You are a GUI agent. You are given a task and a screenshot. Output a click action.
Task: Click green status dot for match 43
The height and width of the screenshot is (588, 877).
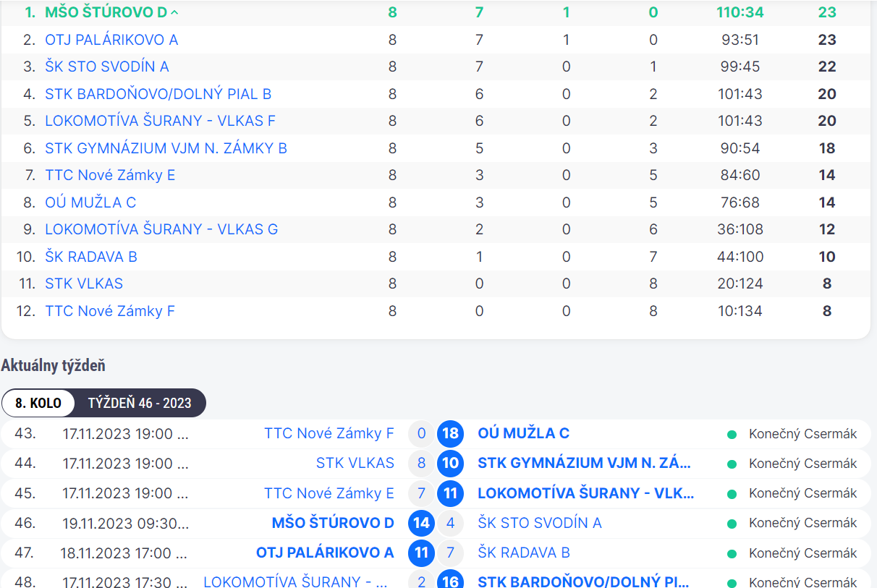click(x=732, y=434)
